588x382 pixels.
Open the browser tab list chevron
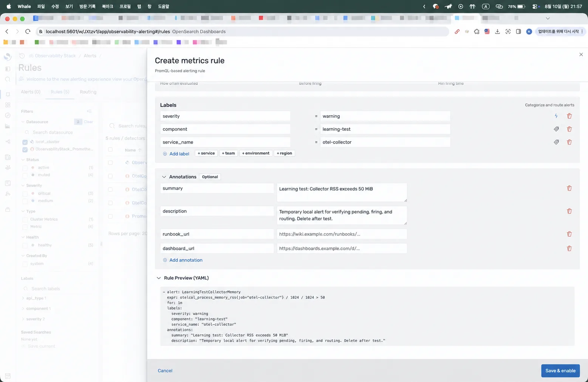[x=548, y=18]
